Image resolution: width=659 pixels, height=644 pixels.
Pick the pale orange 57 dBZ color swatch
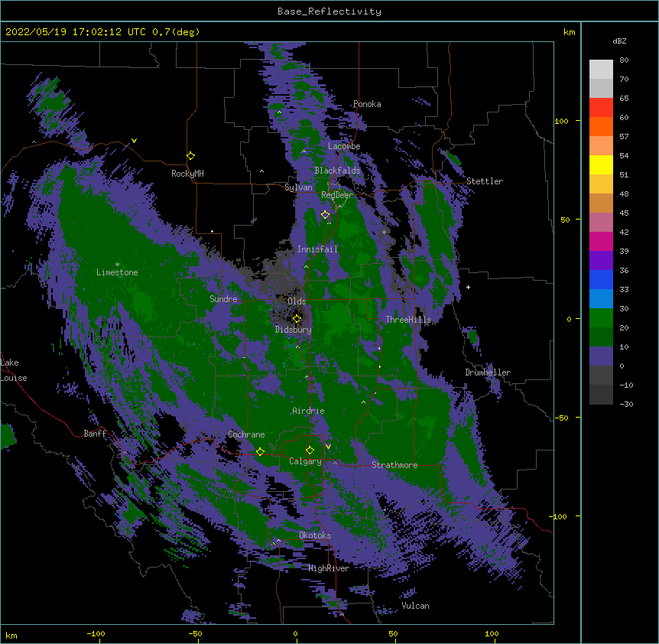(x=601, y=145)
